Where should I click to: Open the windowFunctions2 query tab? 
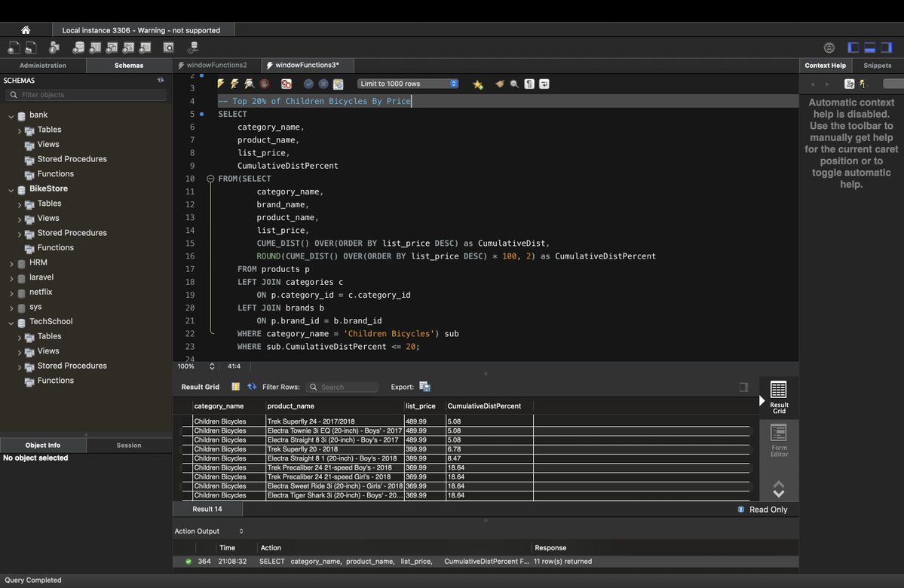(216, 65)
